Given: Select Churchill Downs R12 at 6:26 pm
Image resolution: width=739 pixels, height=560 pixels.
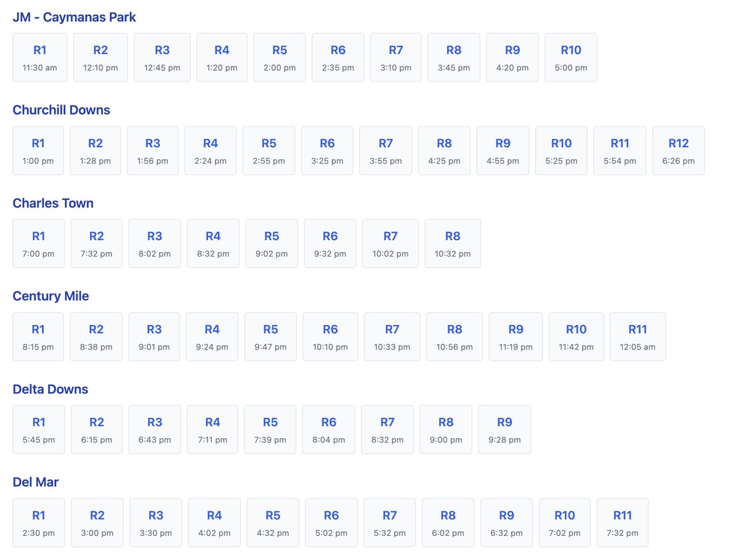Looking at the screenshot, I should tap(679, 151).
